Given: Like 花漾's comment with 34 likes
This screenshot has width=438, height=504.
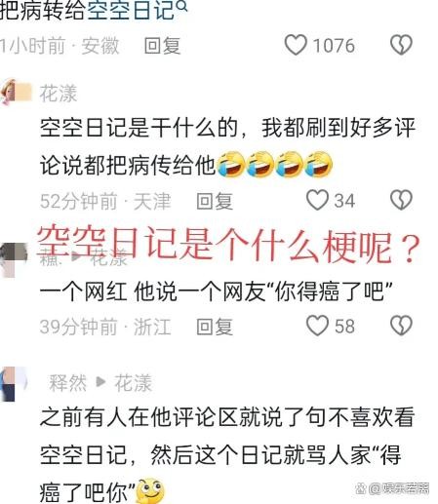Looking at the screenshot, I should click(x=317, y=200).
